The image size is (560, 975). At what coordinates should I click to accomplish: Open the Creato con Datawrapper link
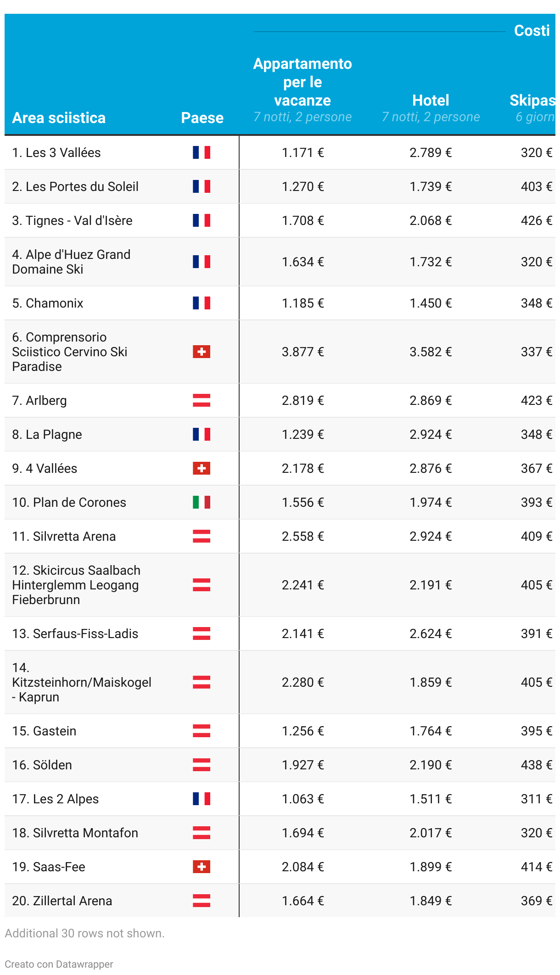tap(59, 964)
